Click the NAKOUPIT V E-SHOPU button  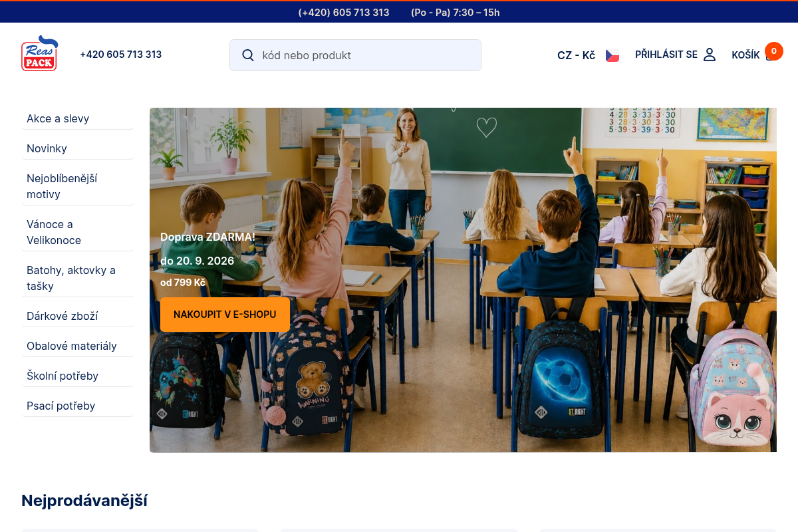(x=225, y=315)
